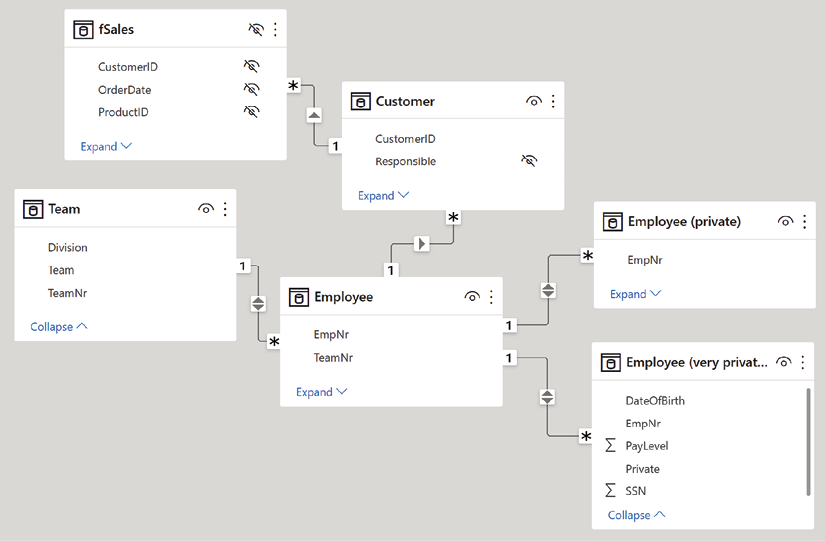The image size is (825, 541).
Task: Toggle visibility of the Team table
Action: click(206, 209)
